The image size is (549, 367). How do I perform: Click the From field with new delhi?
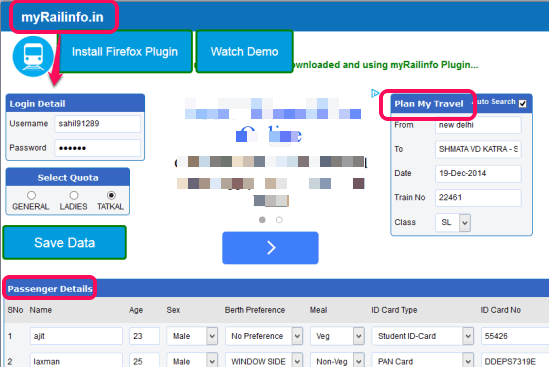pyautogui.click(x=478, y=125)
